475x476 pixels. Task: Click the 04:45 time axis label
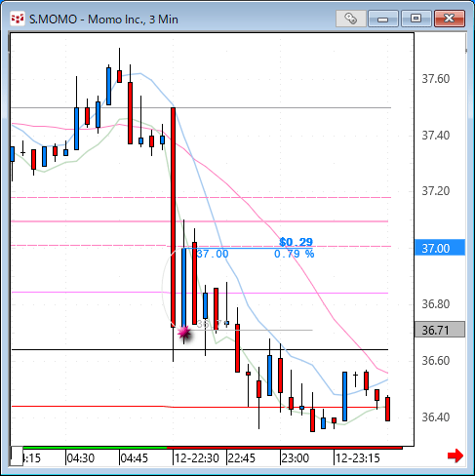pyautogui.click(x=134, y=458)
